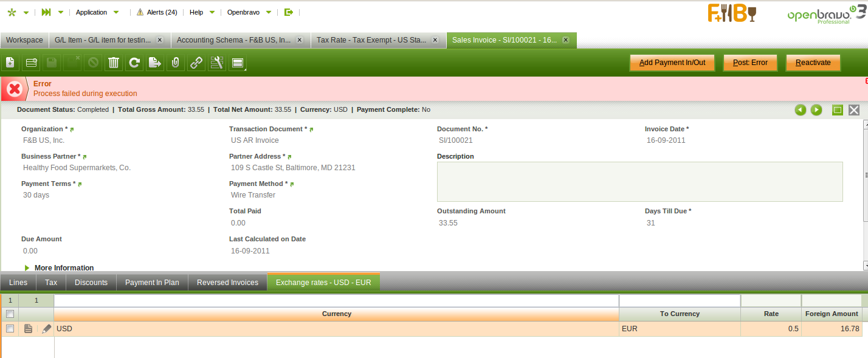Click the export to spreadsheet icon
Viewport: 868px width, 358px height.
(155, 63)
